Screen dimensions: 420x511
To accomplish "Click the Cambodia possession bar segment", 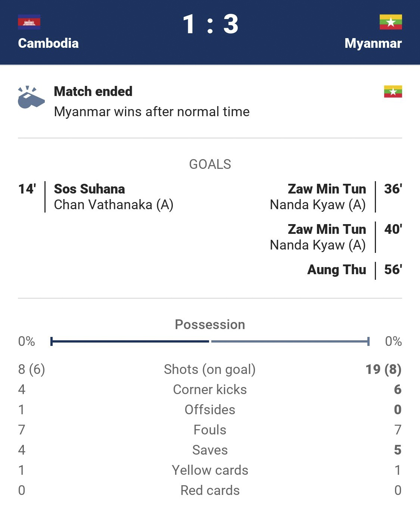I will [x=130, y=341].
